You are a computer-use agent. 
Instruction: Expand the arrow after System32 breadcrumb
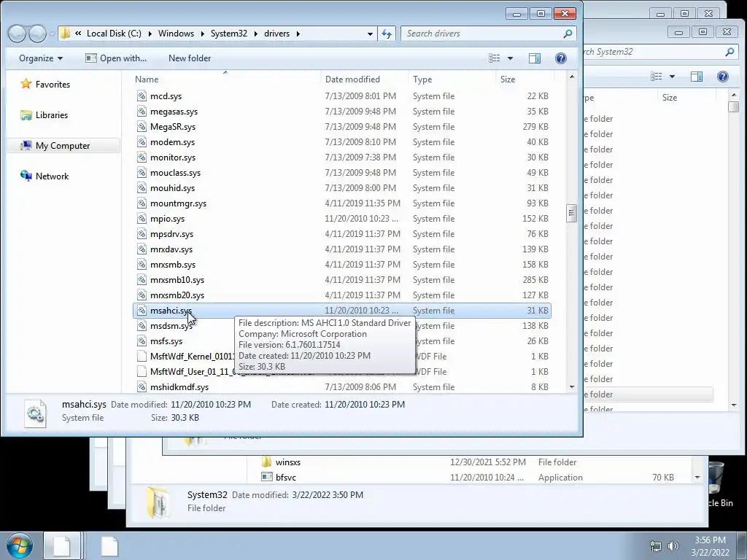pyautogui.click(x=256, y=34)
